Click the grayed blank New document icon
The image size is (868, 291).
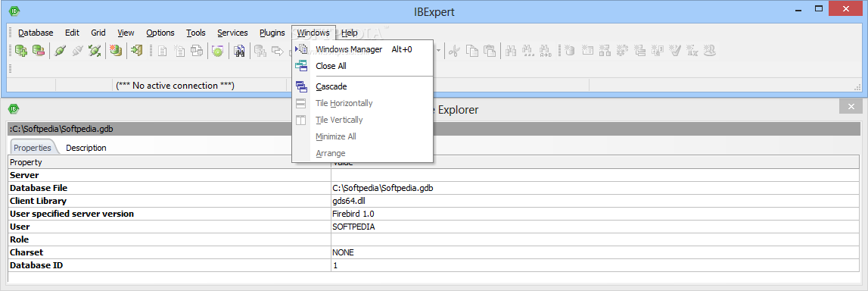tap(162, 51)
